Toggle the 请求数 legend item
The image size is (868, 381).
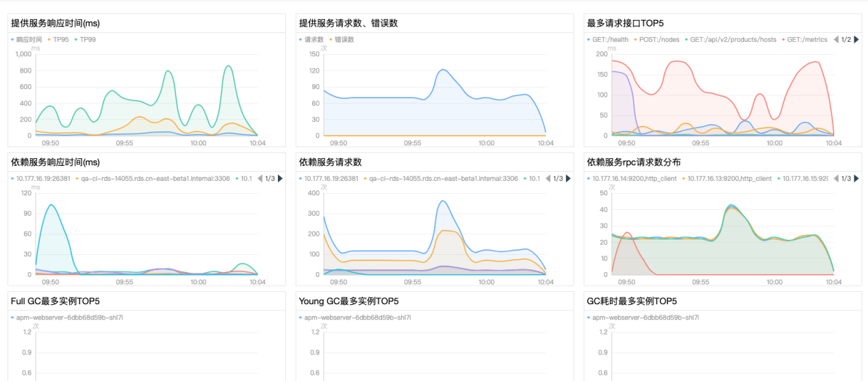click(x=313, y=40)
